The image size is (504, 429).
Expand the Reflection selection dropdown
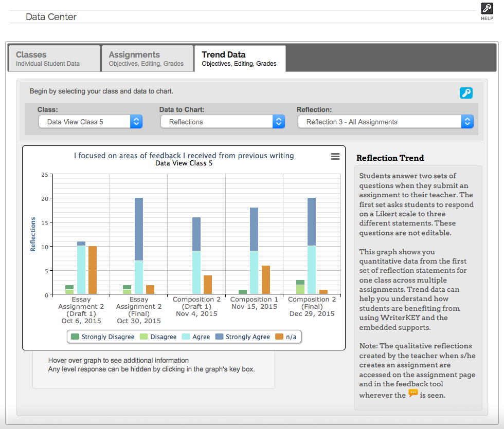pos(385,122)
